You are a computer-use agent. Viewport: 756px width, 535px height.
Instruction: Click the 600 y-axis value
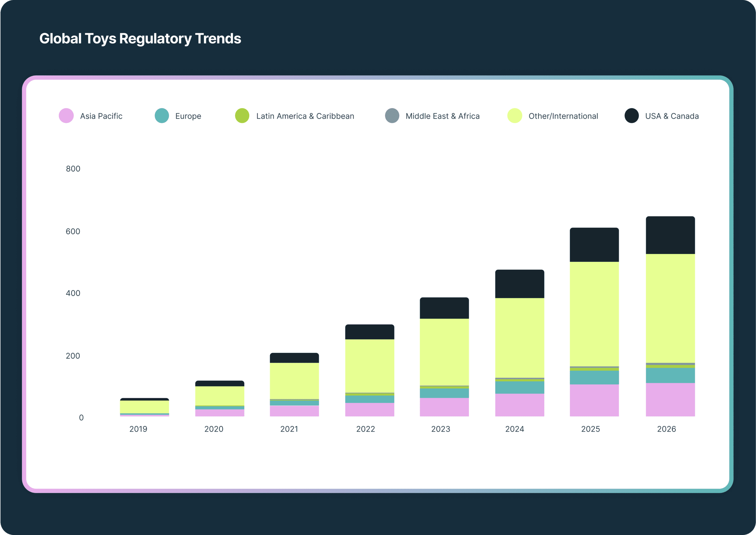(x=73, y=231)
